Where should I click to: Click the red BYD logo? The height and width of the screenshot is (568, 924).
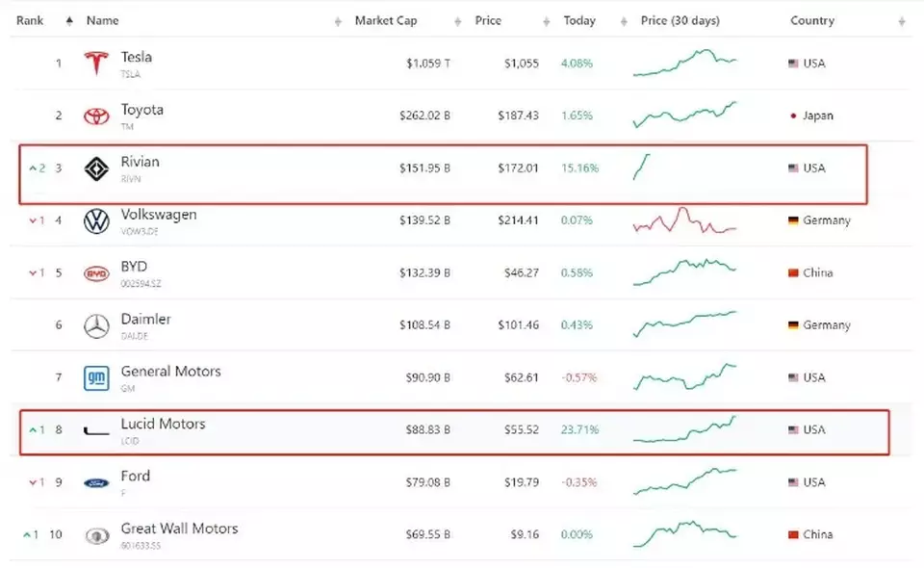coord(96,273)
